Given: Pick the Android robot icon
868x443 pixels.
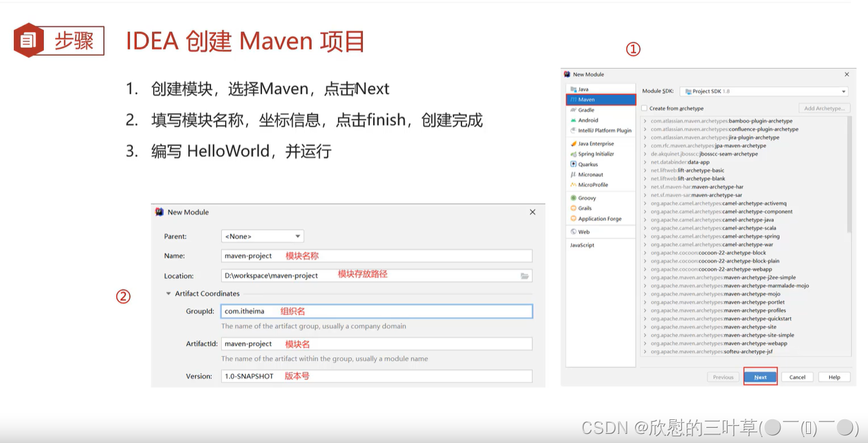Looking at the screenshot, I should [x=573, y=120].
